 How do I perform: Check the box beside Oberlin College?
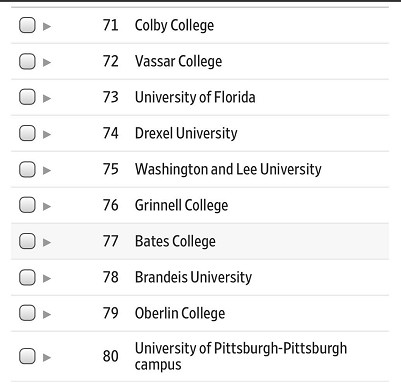click(x=27, y=313)
